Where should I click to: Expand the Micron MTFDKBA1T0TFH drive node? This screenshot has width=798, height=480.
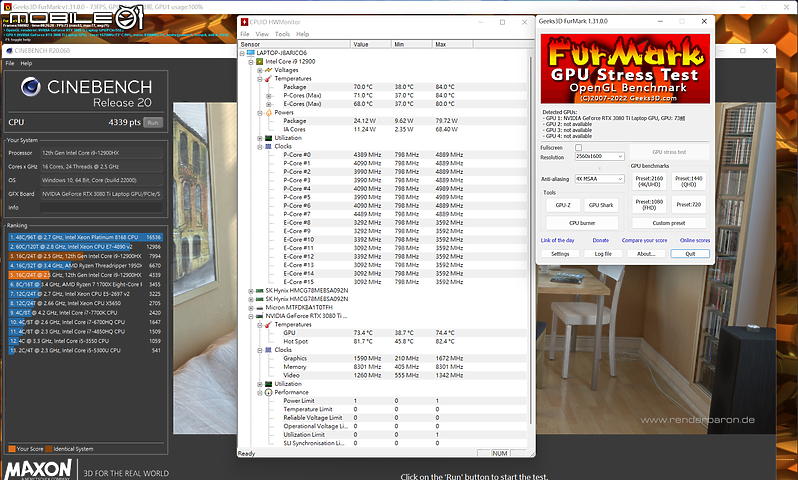point(251,307)
